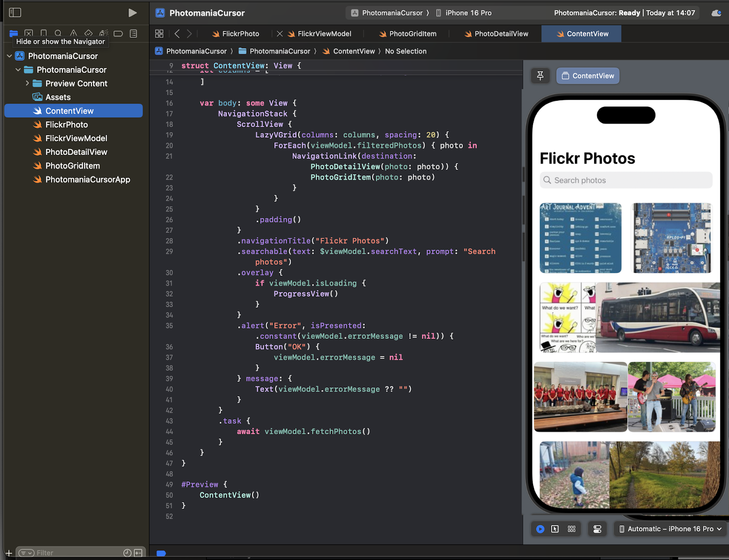The width and height of the screenshot is (729, 560).
Task: Select the ContentView preview button
Action: pyautogui.click(x=588, y=76)
